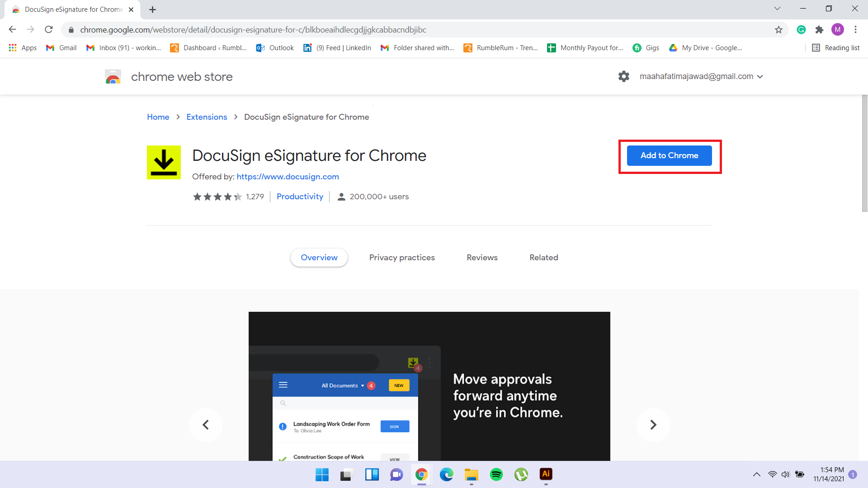
Task: Open the My Drive - Google bookmark
Action: pyautogui.click(x=705, y=48)
